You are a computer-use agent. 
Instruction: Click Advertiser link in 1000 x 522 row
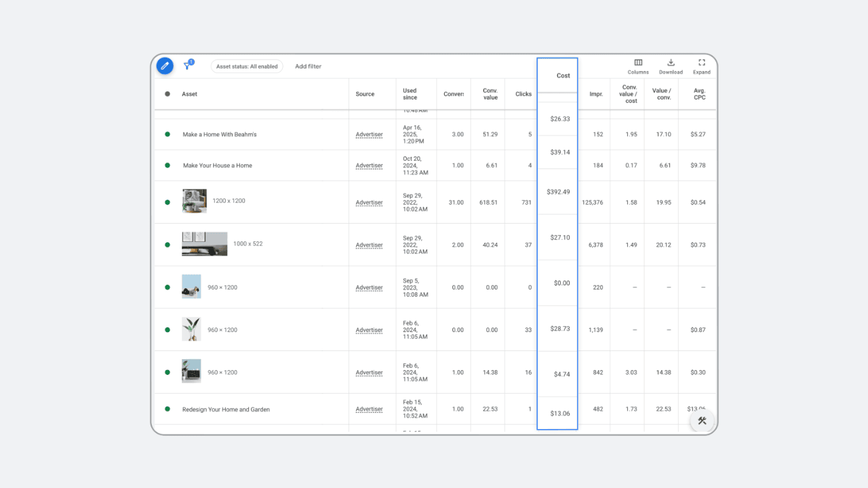click(369, 245)
